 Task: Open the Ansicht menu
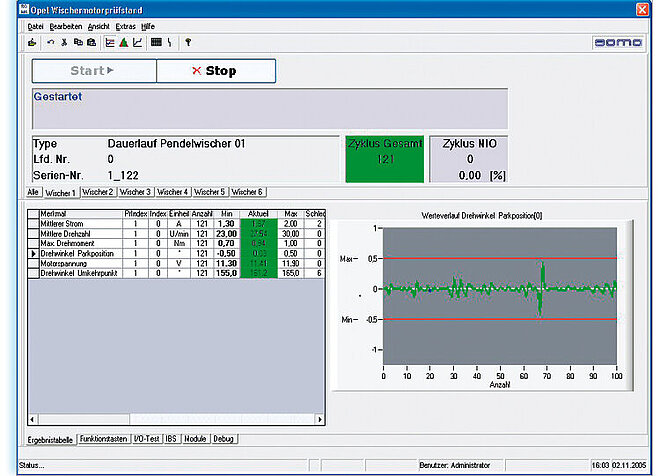pyautogui.click(x=99, y=27)
